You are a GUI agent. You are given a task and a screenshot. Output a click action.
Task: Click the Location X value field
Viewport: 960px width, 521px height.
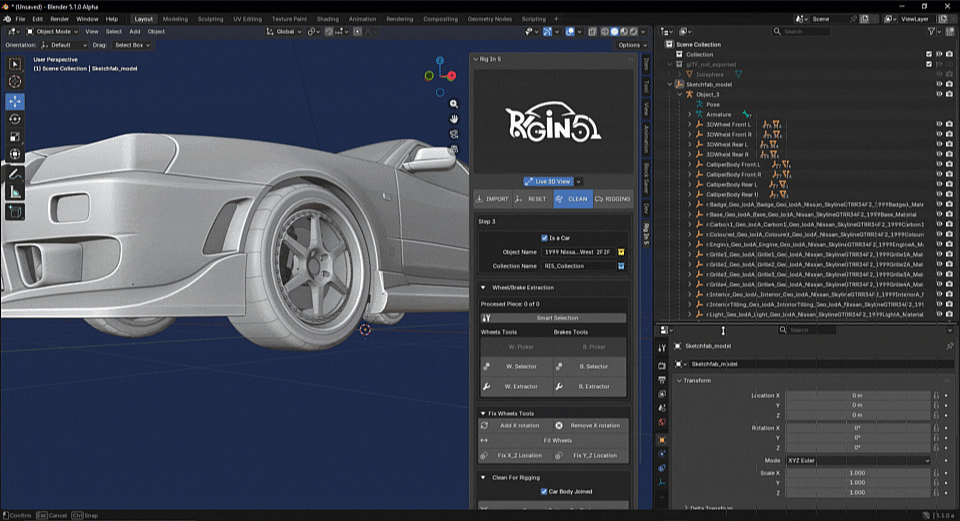pyautogui.click(x=857, y=395)
